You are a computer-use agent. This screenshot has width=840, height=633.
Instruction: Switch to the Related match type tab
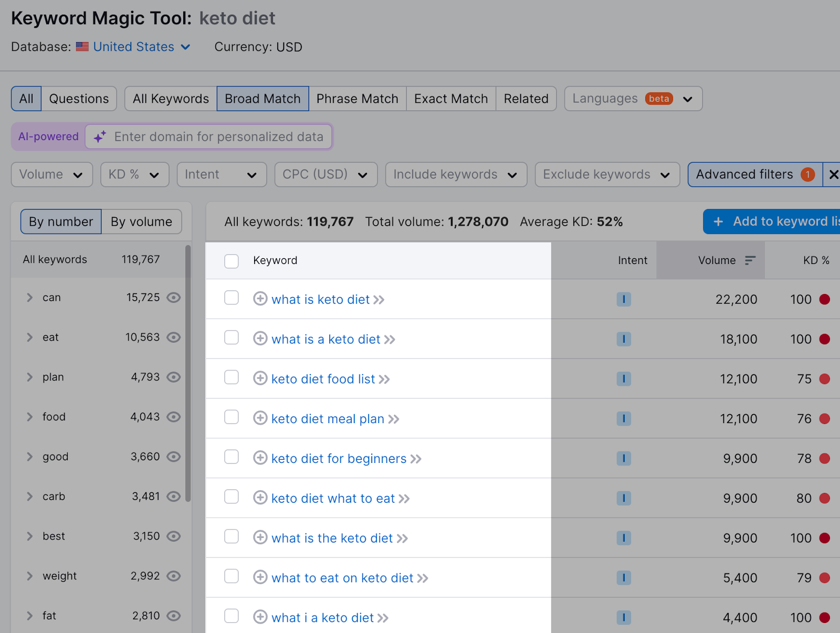[526, 98]
